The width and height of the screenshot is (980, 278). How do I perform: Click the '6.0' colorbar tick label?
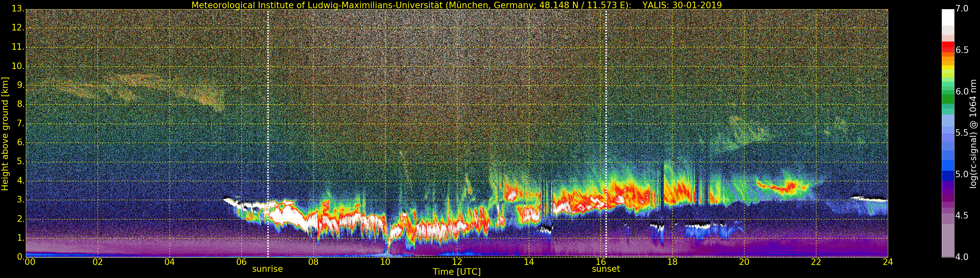(962, 91)
